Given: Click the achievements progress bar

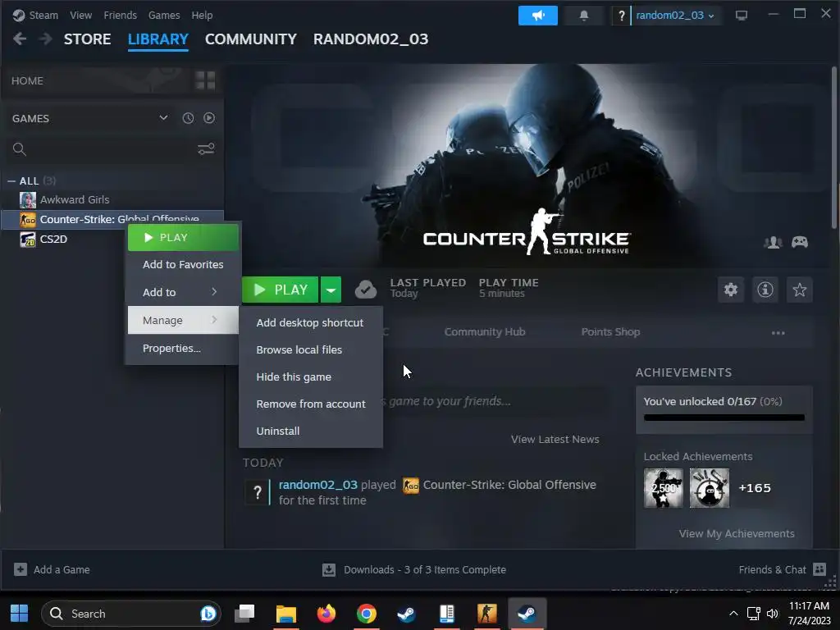Looking at the screenshot, I should (724, 418).
